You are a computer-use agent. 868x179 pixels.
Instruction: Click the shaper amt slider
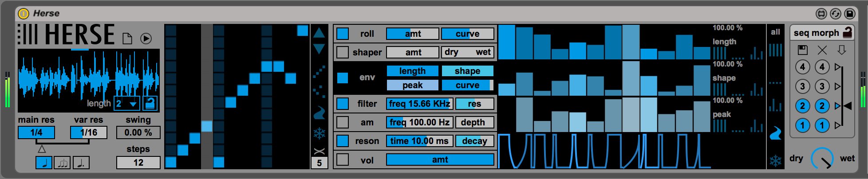coord(413,52)
